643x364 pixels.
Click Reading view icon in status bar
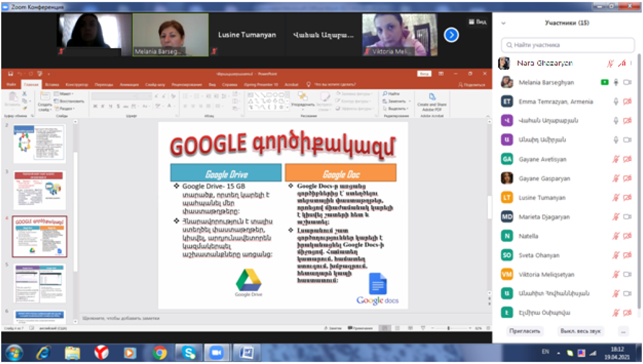point(410,328)
